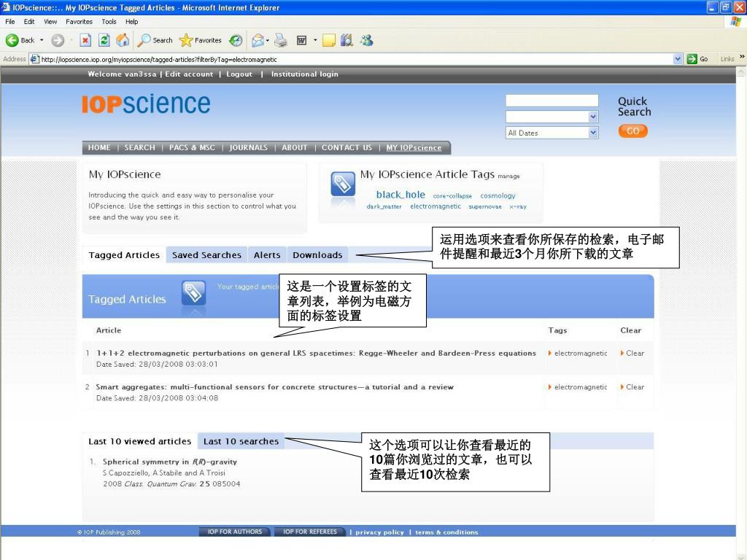Open the HOME navigation item
Viewport: 747px width, 560px height.
click(x=99, y=147)
